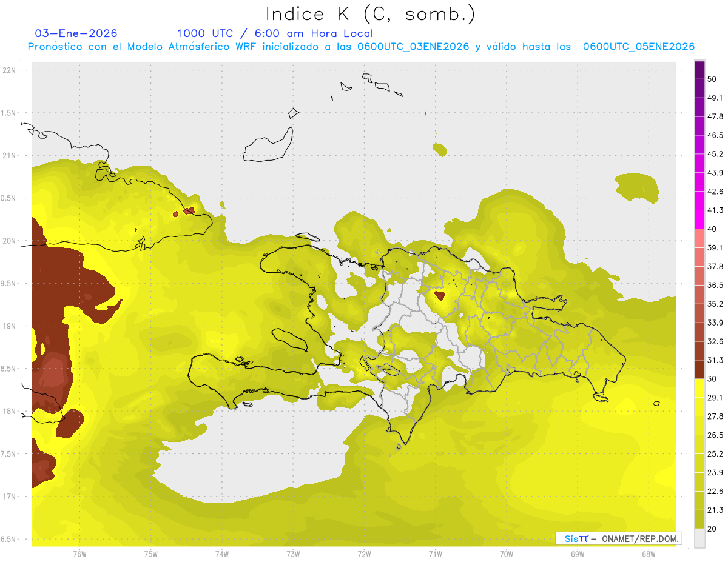The image size is (728, 562).
Task: Click the legend value "50"
Action: click(x=712, y=79)
